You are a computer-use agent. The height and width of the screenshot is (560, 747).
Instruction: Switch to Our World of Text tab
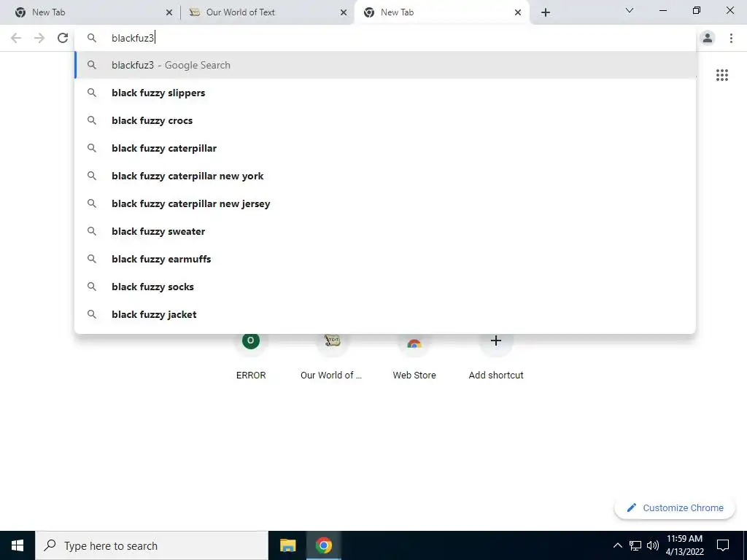click(x=267, y=12)
